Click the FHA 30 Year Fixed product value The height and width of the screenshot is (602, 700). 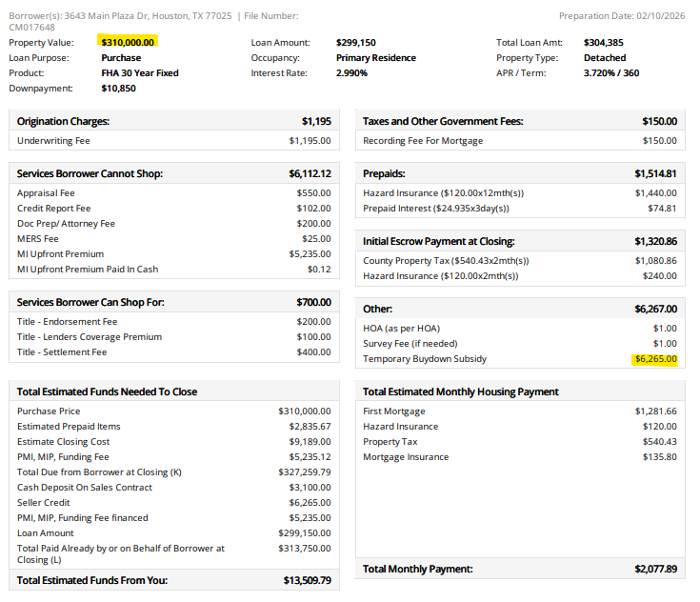point(139,73)
